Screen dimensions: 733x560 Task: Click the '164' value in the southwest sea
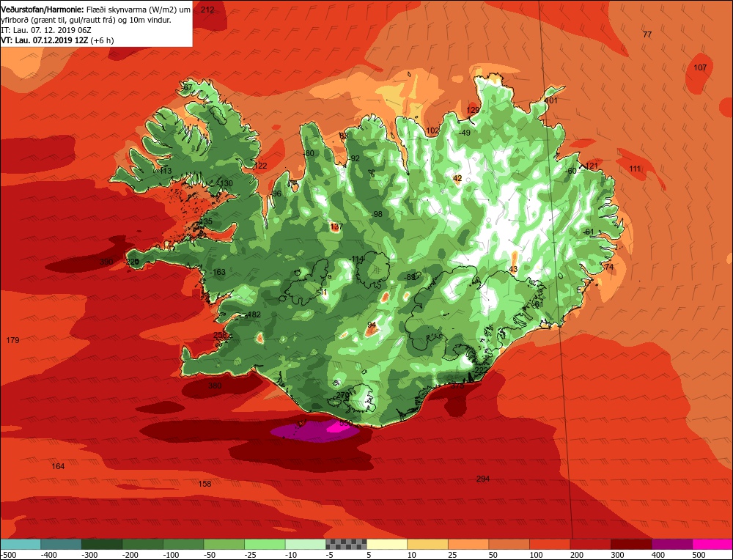58,466
